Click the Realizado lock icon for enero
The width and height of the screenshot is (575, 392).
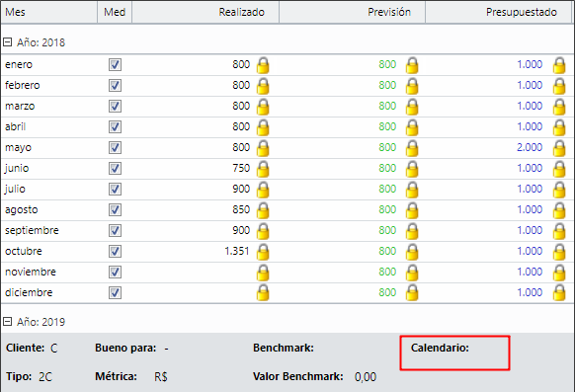(x=263, y=65)
